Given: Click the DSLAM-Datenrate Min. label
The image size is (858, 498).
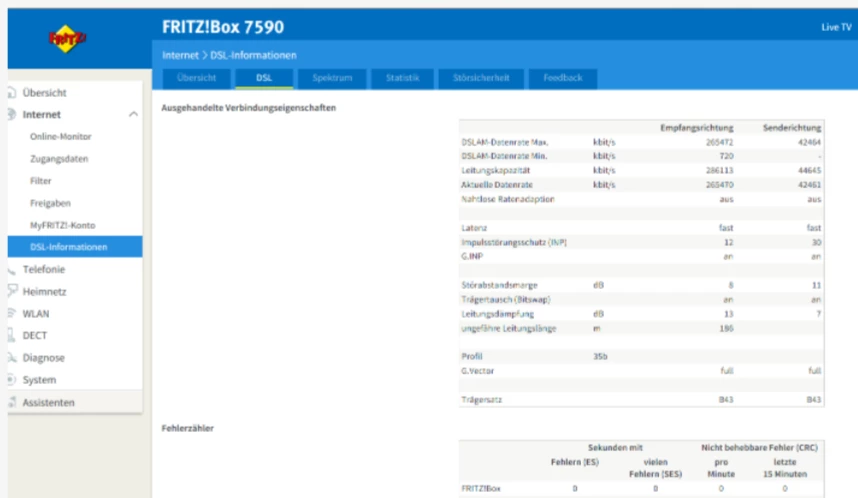Looking at the screenshot, I should click(x=504, y=156).
